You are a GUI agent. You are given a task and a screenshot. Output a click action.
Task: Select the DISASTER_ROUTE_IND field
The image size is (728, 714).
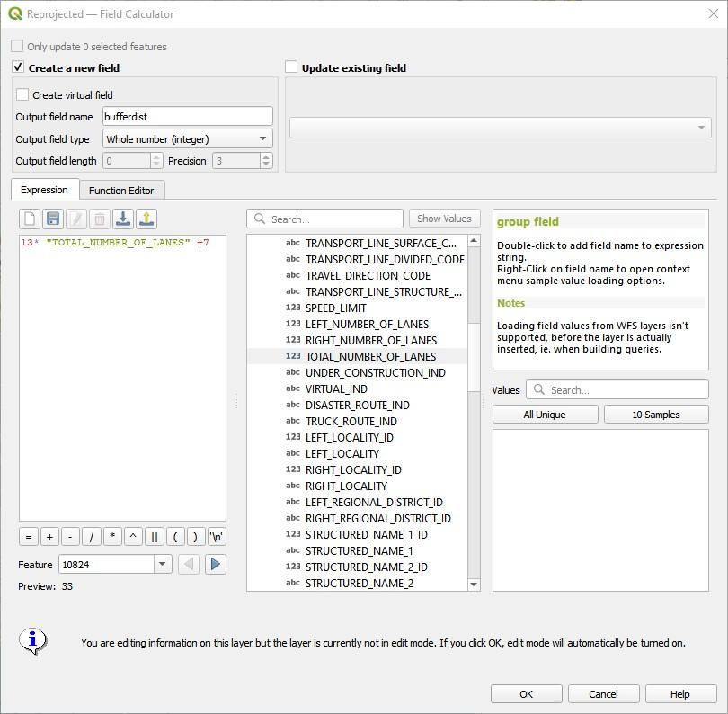point(358,405)
